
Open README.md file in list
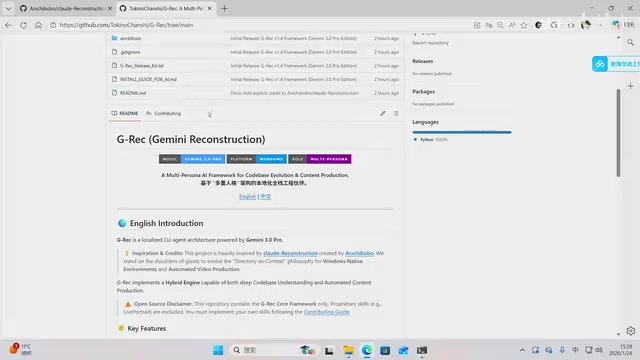(133, 93)
